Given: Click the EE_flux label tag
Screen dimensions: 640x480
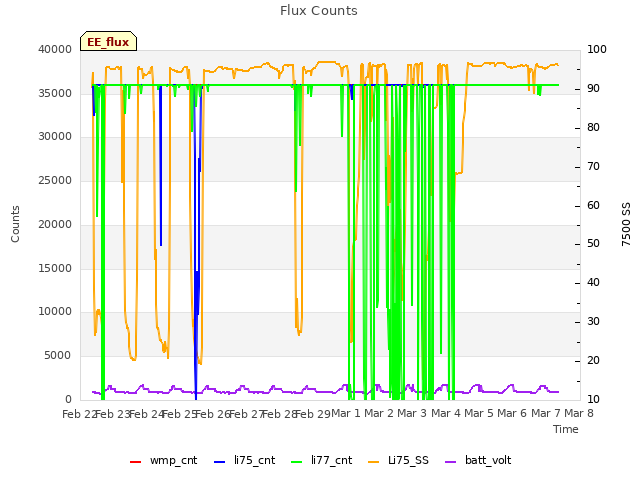Looking at the screenshot, I should point(108,41).
